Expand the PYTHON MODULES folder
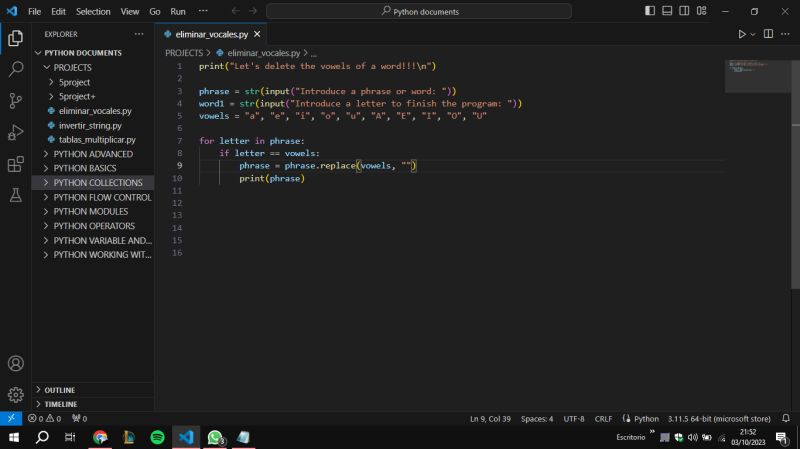 (x=91, y=212)
